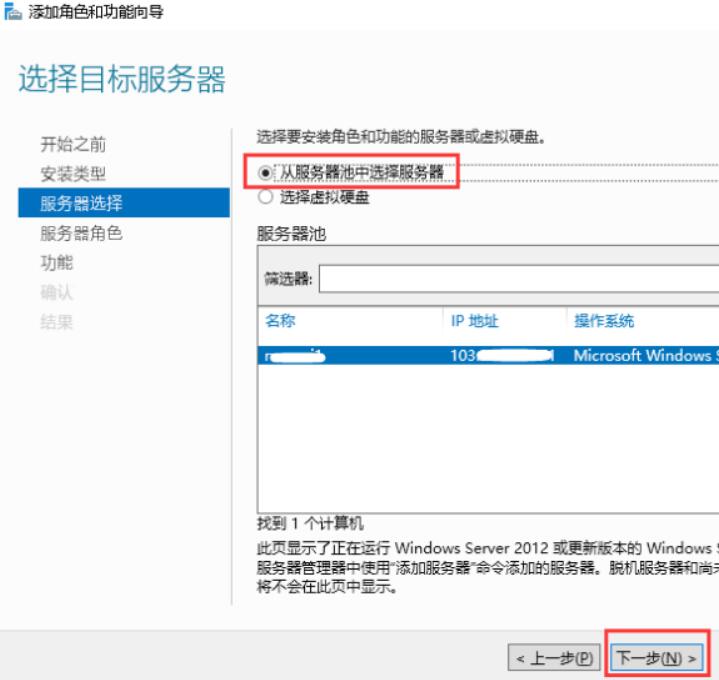The image size is (719, 680).
Task: Click the 103 IP address cell
Action: [502, 355]
